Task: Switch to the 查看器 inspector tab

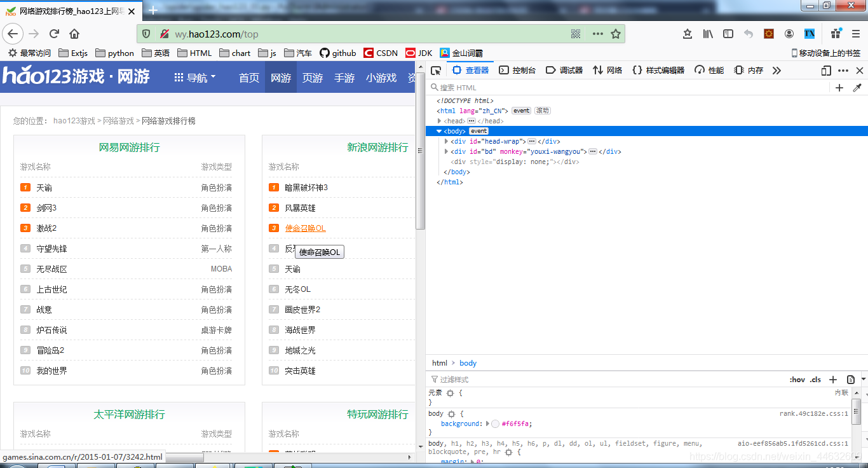Action: click(471, 71)
